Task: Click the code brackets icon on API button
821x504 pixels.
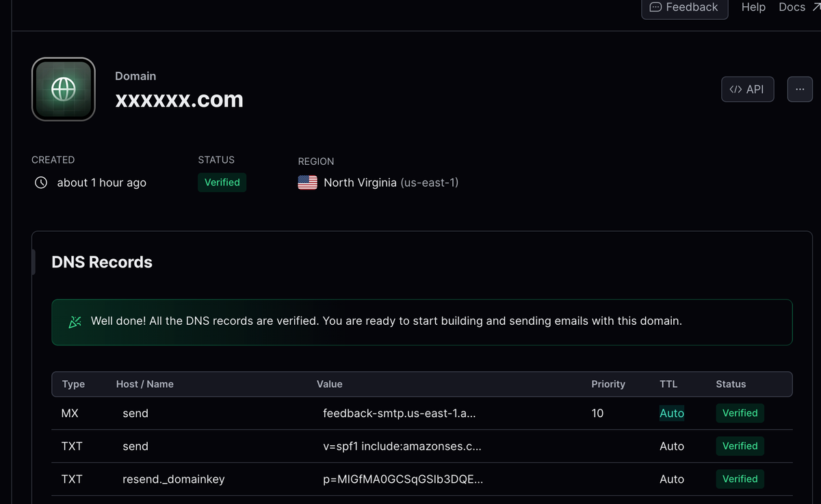Action: (x=735, y=90)
